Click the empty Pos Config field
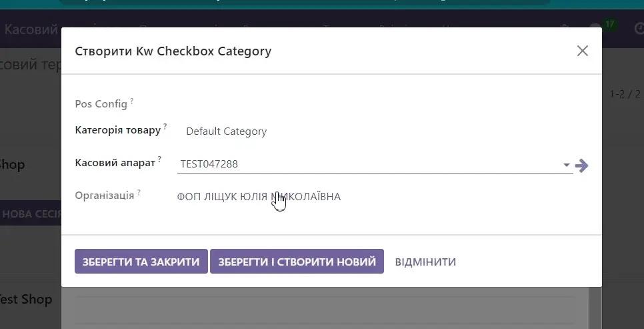 [373, 103]
